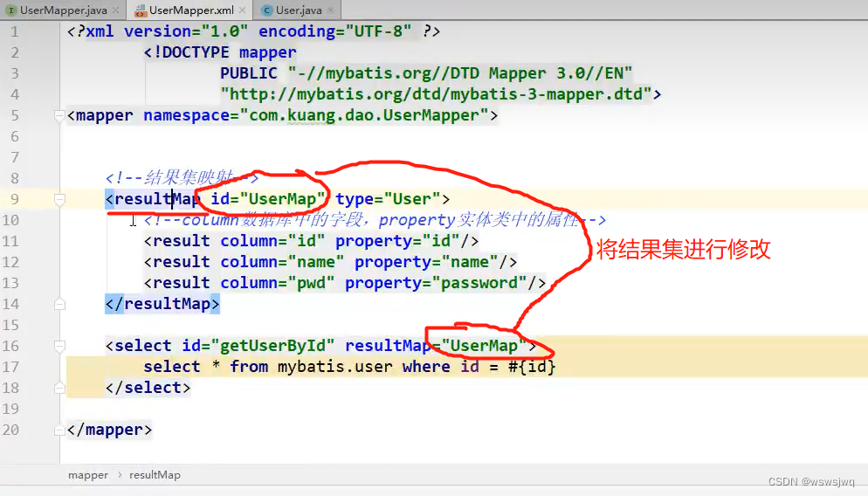Viewport: 868px width, 496px height.
Task: Click the property="name" attribute
Action: (426, 262)
